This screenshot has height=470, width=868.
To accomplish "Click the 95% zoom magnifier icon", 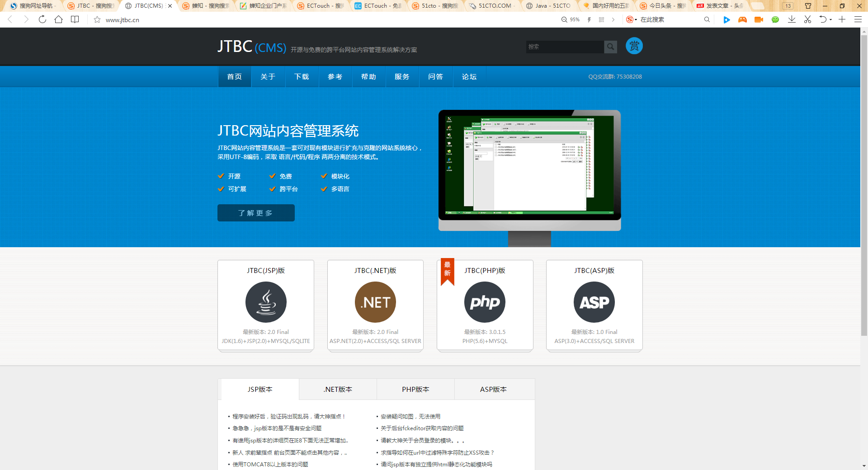I will [564, 19].
